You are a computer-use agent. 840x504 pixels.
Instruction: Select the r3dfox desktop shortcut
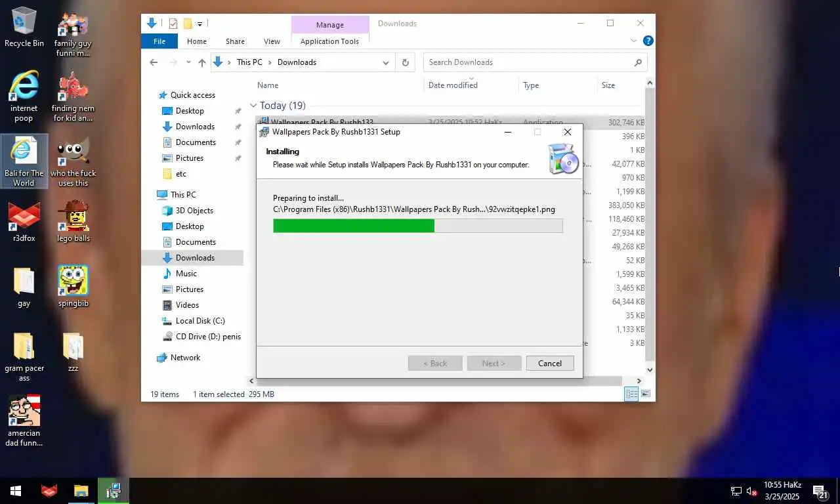24,222
